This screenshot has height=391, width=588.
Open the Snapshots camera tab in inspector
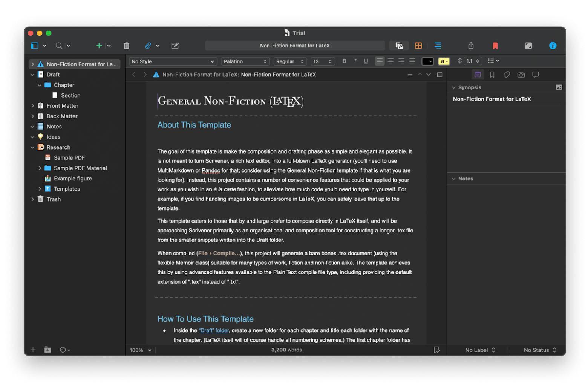coord(521,75)
